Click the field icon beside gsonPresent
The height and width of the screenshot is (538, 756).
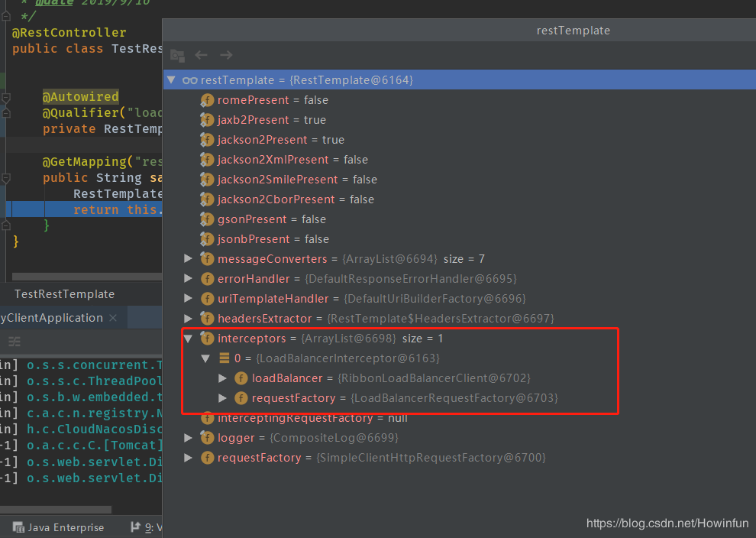pos(207,219)
